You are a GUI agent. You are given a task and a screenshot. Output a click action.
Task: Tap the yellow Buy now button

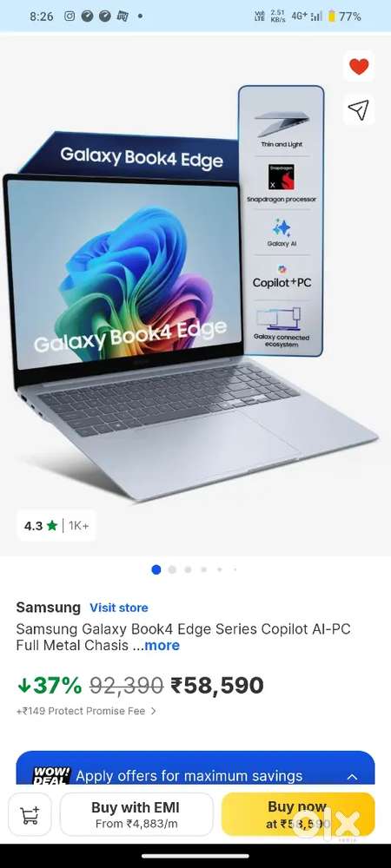(x=298, y=814)
